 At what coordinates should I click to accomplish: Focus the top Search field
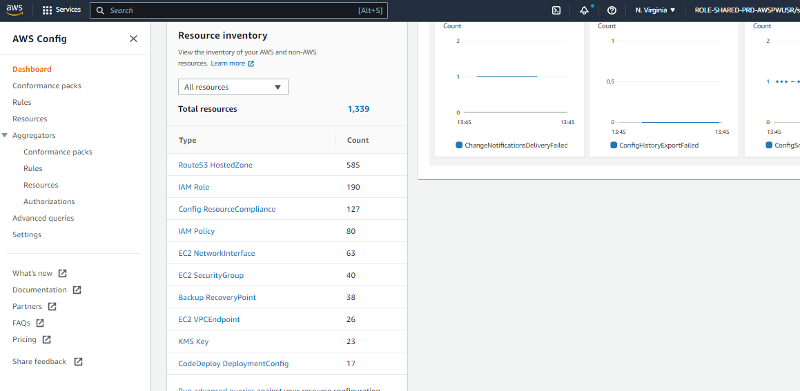click(x=239, y=10)
